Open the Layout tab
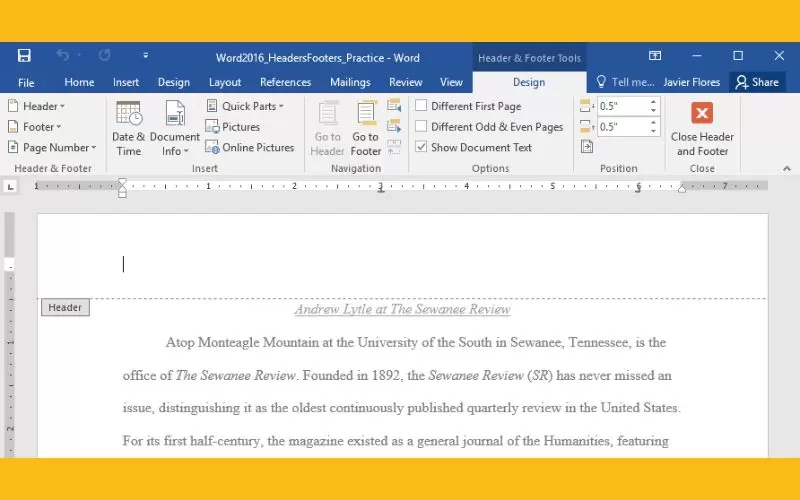800x500 pixels. (x=224, y=82)
